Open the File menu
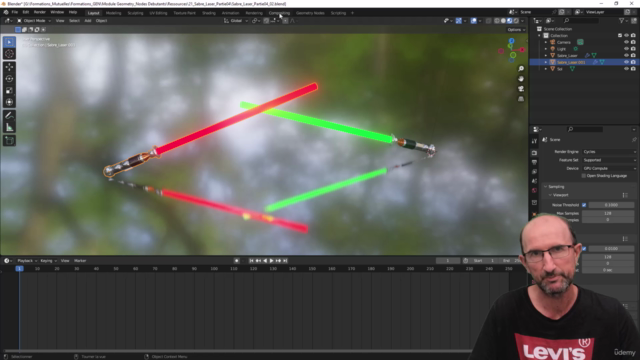Image resolution: width=640 pixels, height=360 pixels. [15, 12]
